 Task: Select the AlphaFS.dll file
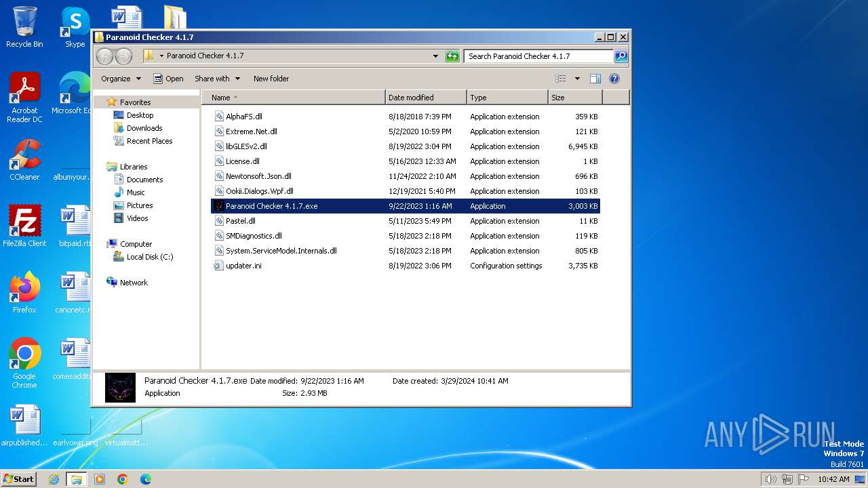click(x=244, y=117)
